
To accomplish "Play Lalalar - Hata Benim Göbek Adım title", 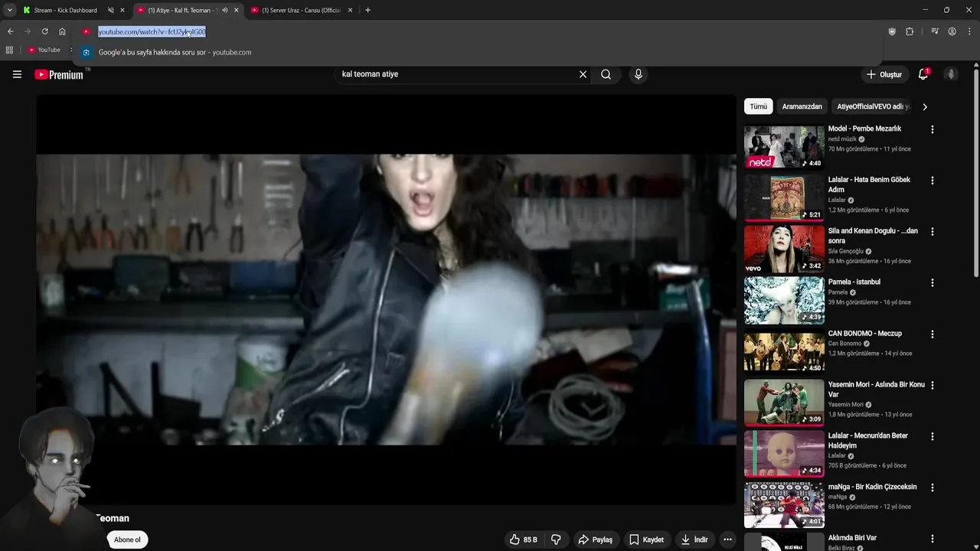I will click(869, 184).
